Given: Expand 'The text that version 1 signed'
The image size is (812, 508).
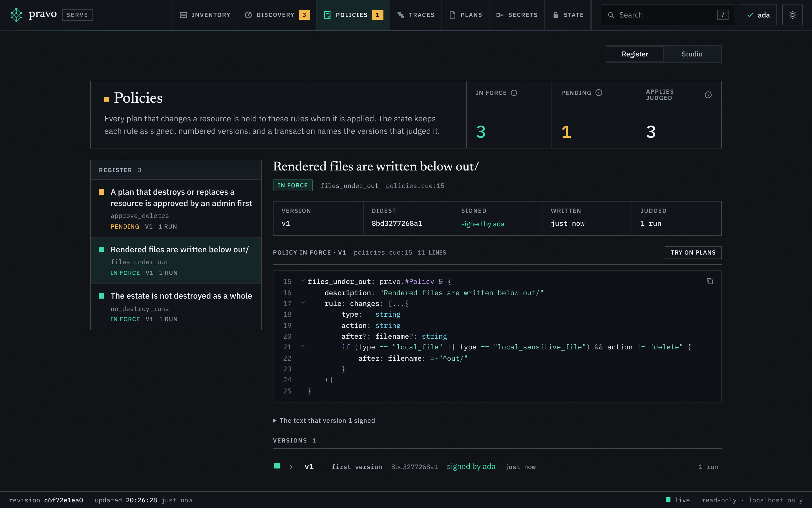Looking at the screenshot, I should (324, 421).
